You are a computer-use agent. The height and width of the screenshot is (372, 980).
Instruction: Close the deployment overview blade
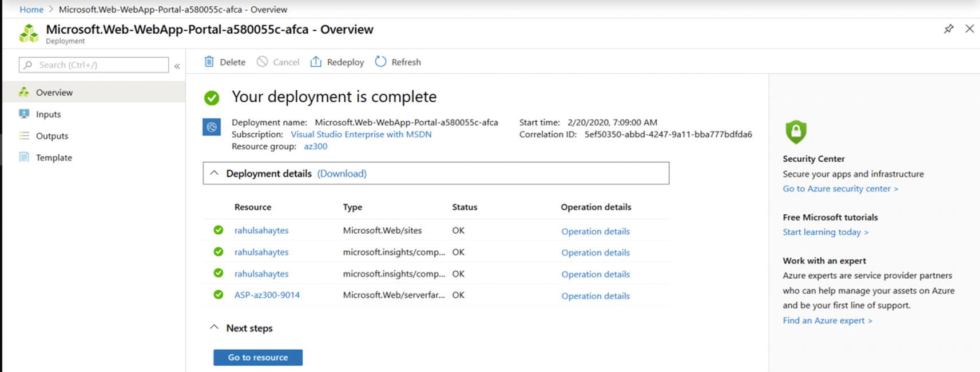click(x=969, y=29)
